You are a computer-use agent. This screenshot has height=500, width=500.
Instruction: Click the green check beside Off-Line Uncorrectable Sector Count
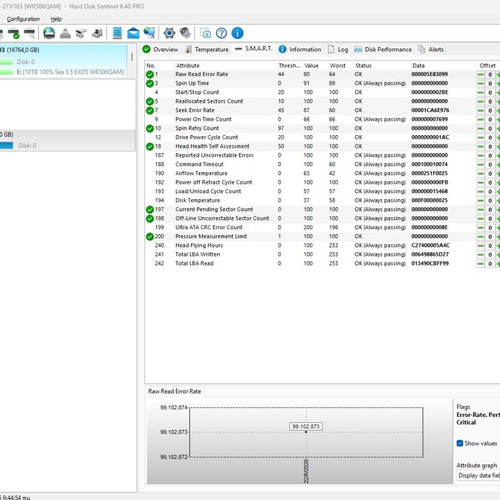click(x=150, y=218)
